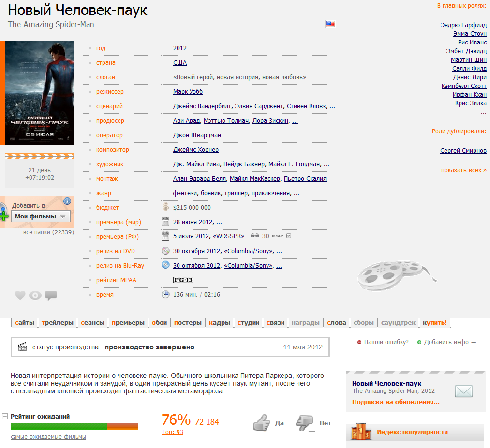
Task: Click the premiere countdown timer box
Action: click(40, 171)
